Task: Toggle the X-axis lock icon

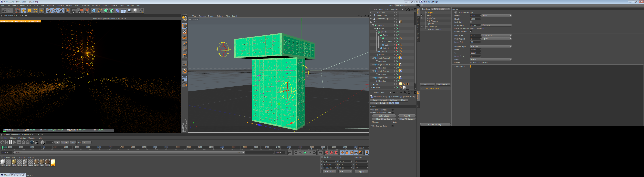Action: pyautogui.click(x=49, y=11)
